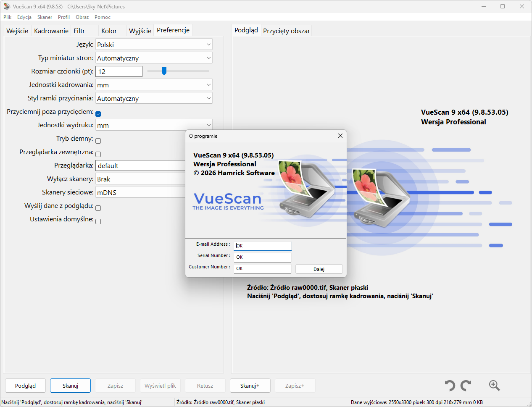The image size is (532, 407).
Task: Switch to 'Przycięty obszar' tab
Action: [287, 31]
